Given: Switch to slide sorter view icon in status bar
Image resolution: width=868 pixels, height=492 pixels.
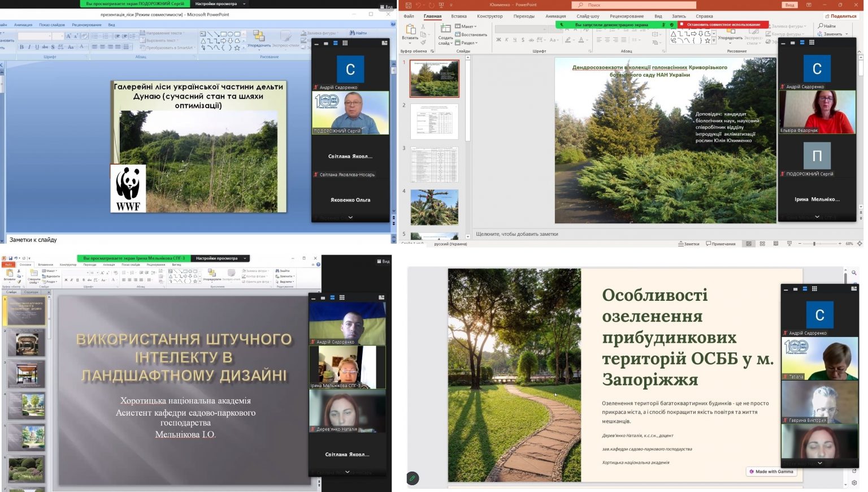Looking at the screenshot, I should pos(762,244).
